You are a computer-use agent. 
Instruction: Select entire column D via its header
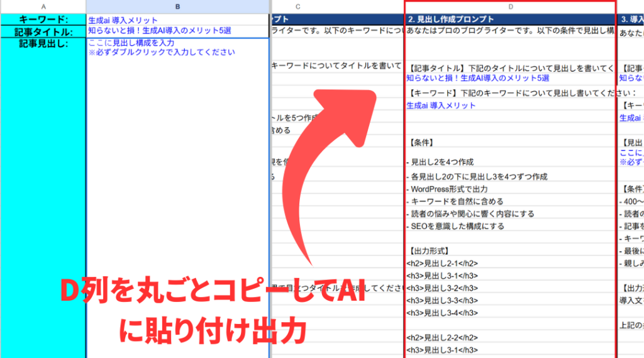(x=509, y=7)
